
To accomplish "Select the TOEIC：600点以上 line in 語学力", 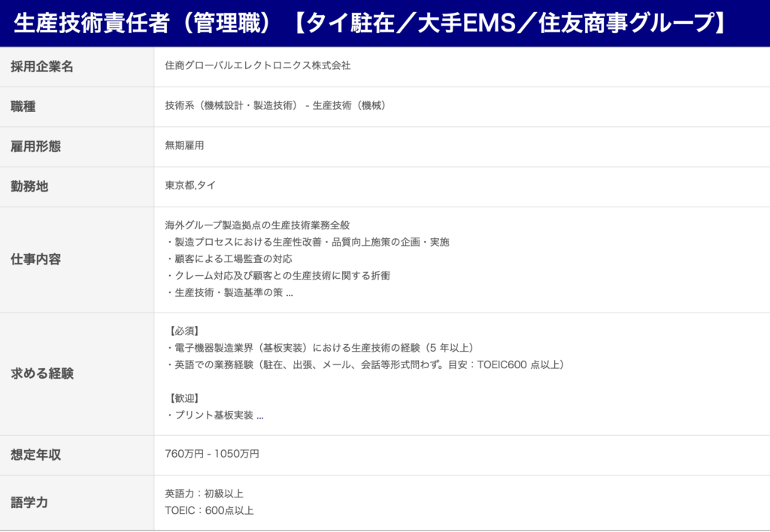I will tap(209, 511).
